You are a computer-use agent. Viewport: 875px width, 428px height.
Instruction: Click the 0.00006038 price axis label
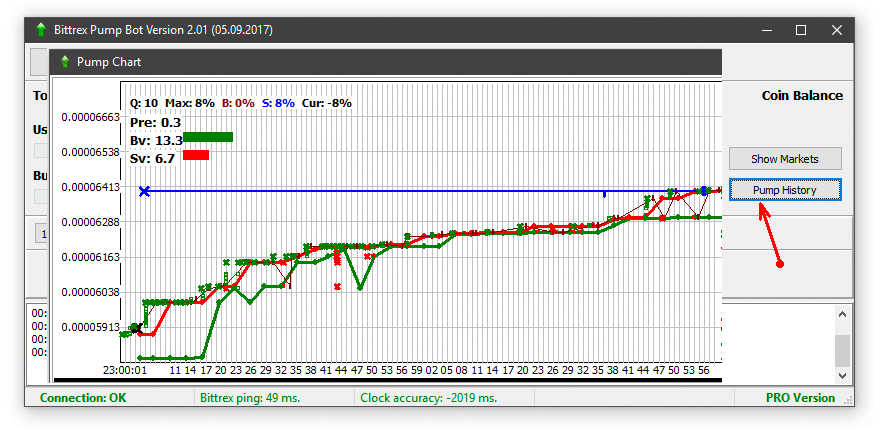pos(90,292)
